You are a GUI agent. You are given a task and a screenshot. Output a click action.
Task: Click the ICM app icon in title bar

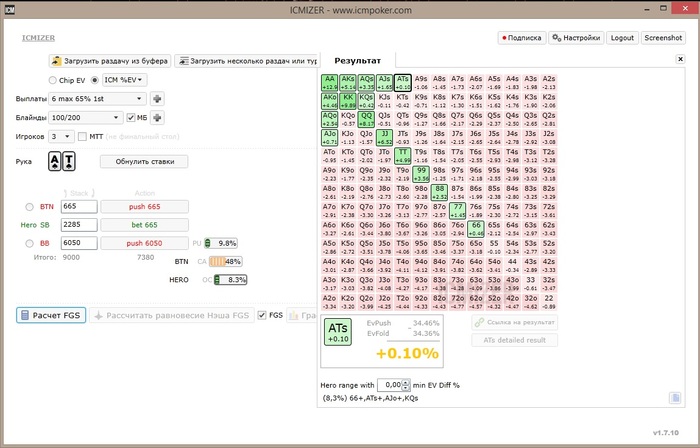[9, 9]
